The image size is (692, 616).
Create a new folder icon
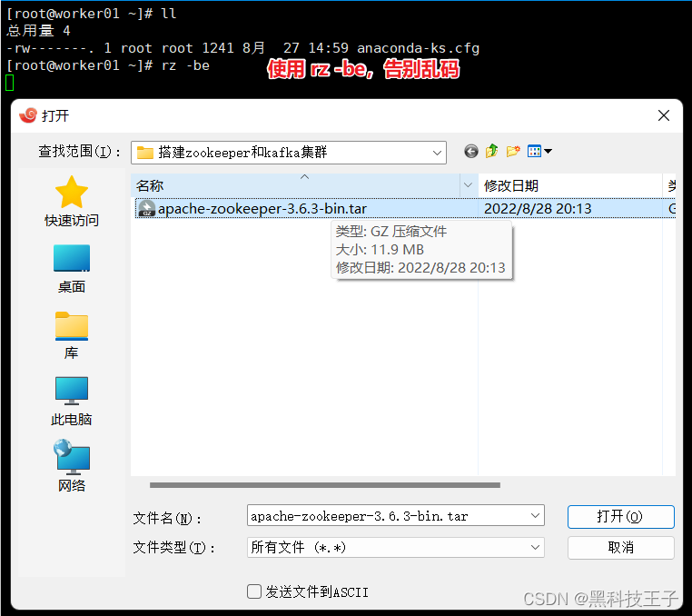point(513,151)
